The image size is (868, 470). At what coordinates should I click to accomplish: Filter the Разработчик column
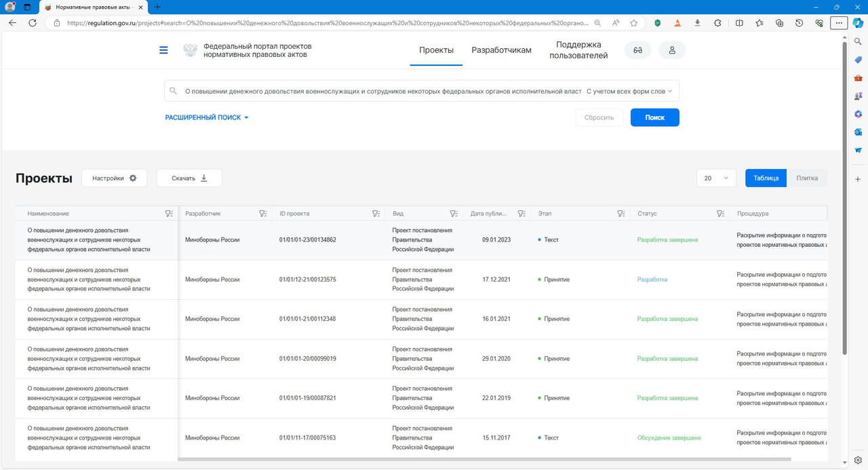click(x=263, y=214)
